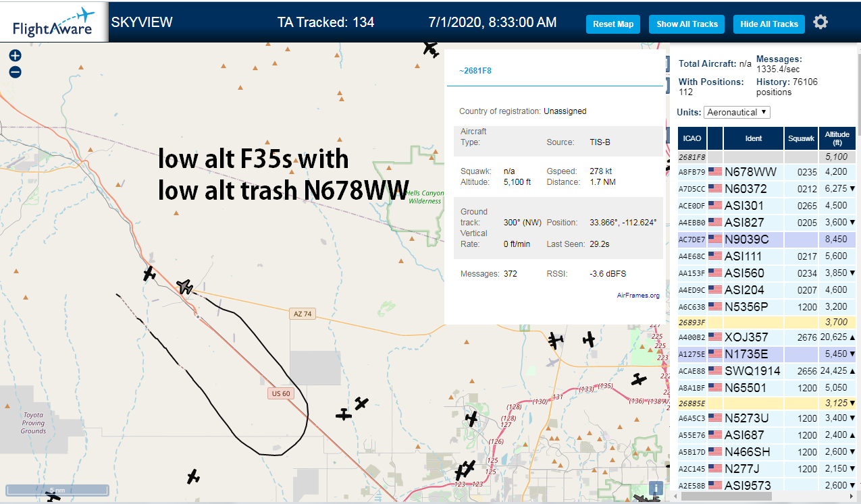The width and height of the screenshot is (861, 504).
Task: Click Toyota Proving Grounds map label
Action: click(33, 423)
